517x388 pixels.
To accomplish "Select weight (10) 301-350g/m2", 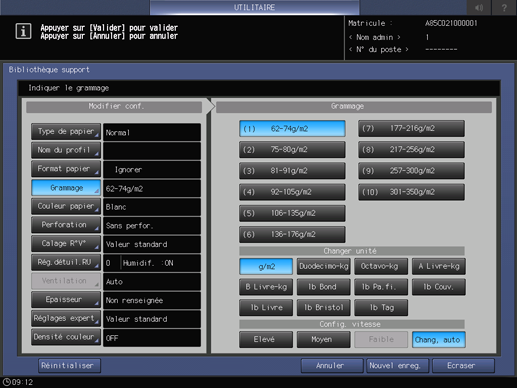I will [411, 192].
